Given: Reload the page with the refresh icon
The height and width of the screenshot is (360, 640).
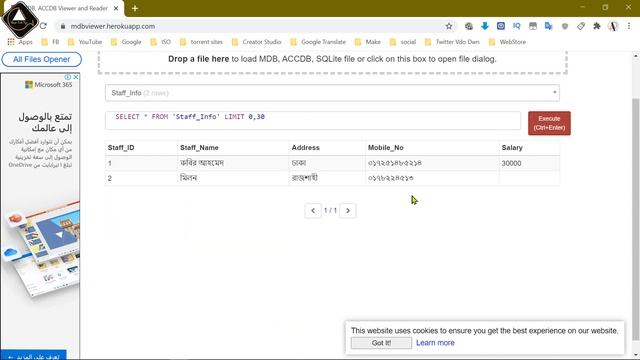Looking at the screenshot, I should pyautogui.click(x=43, y=26).
